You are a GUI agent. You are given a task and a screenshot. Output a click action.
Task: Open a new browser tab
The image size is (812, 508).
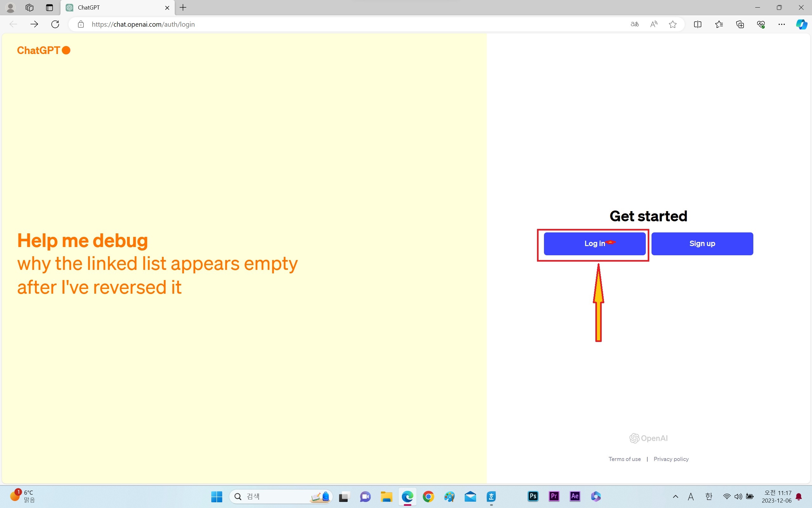(x=183, y=7)
